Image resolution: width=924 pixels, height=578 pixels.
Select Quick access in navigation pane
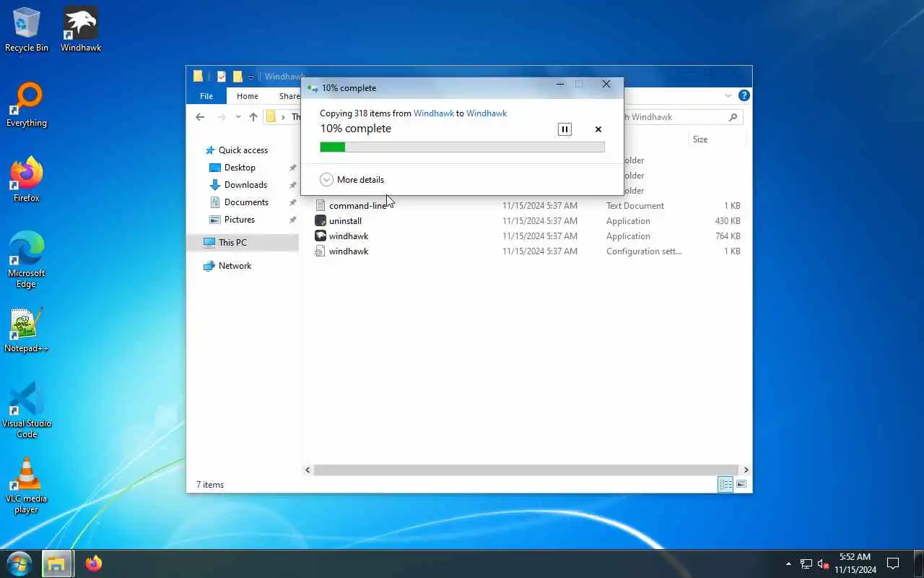243,150
